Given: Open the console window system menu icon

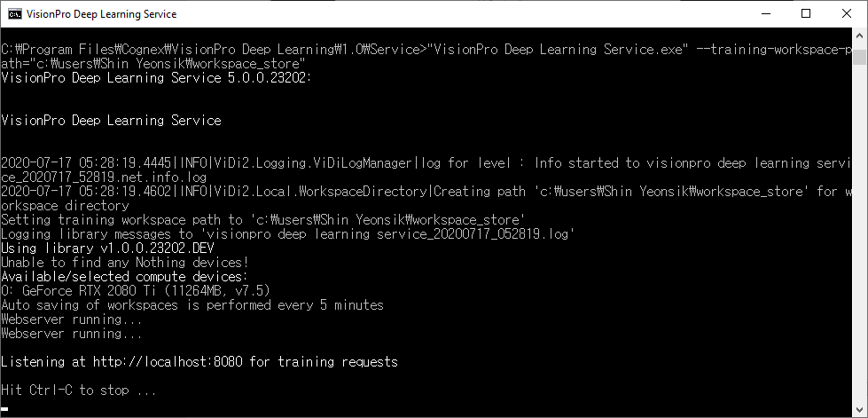Looking at the screenshot, I should tap(15, 14).
